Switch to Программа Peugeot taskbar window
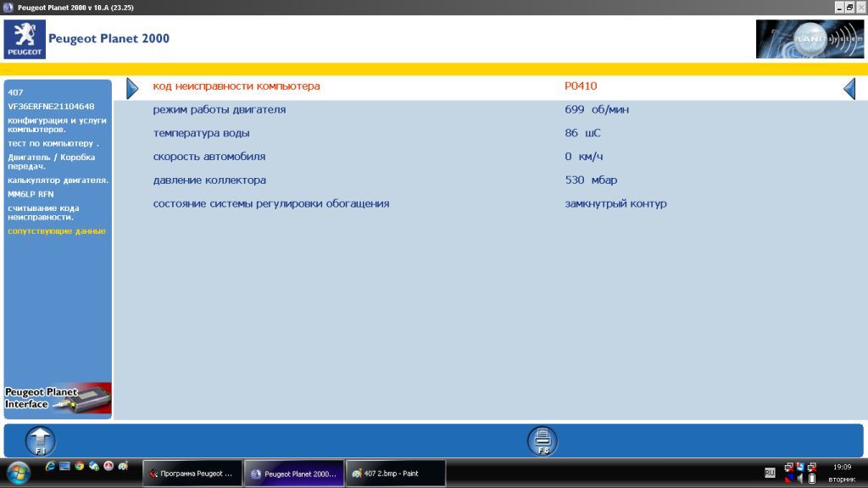Image resolution: width=868 pixels, height=488 pixels. [x=192, y=474]
